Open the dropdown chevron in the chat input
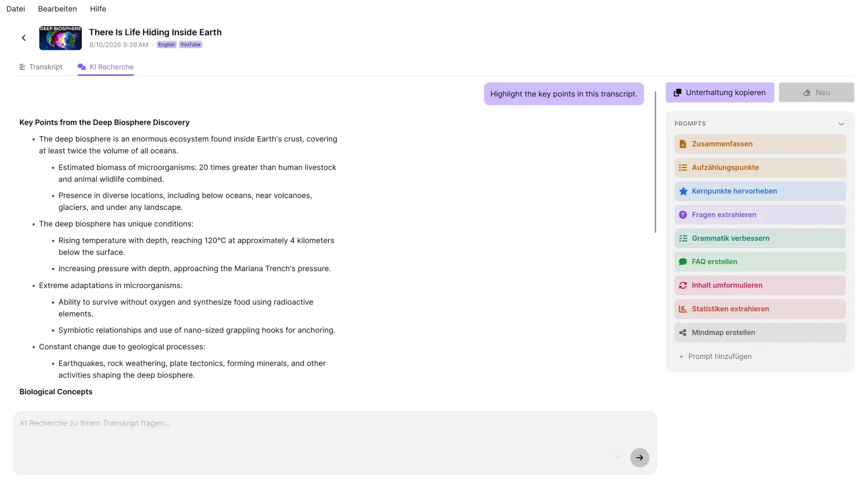This screenshot has width=868, height=488. tap(617, 457)
